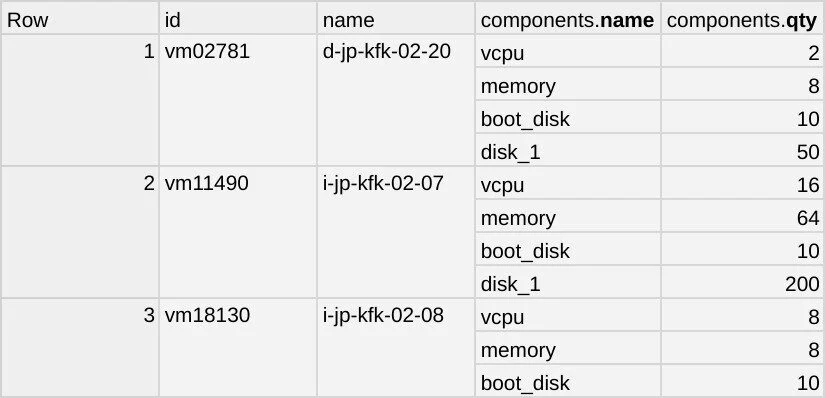
Task: Select disk_1 component in vm11490 row
Action: click(x=568, y=284)
